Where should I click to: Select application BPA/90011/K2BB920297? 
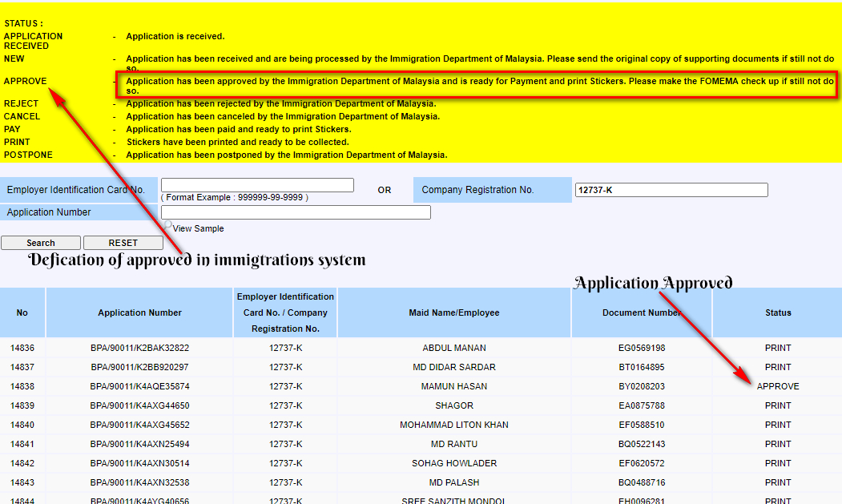(139, 368)
